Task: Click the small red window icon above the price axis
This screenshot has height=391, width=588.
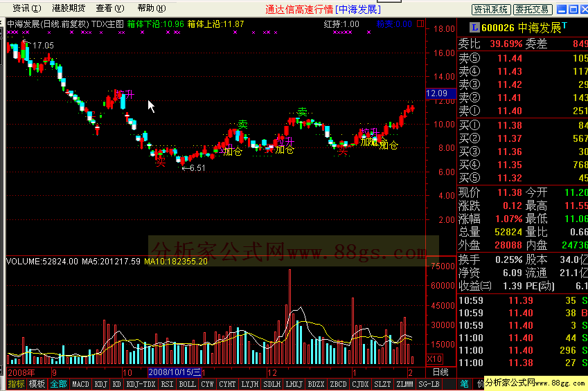Action: pos(420,24)
